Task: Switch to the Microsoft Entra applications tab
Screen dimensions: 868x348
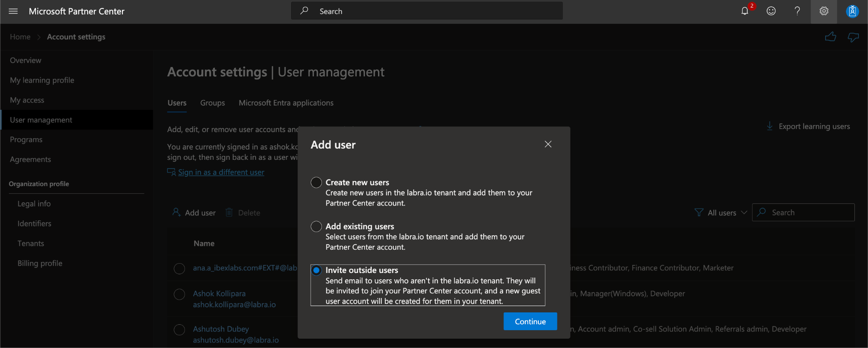Action: (286, 103)
